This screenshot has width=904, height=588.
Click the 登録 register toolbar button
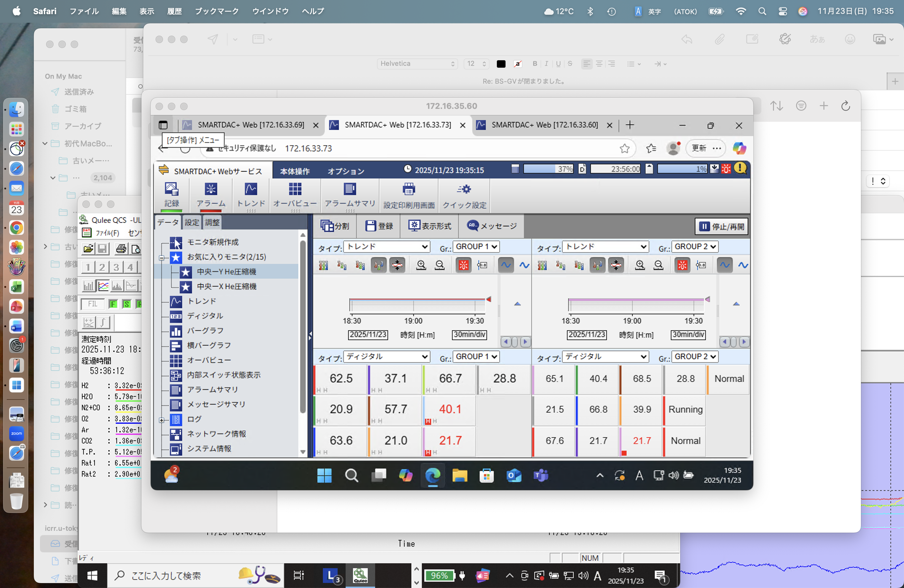click(379, 226)
